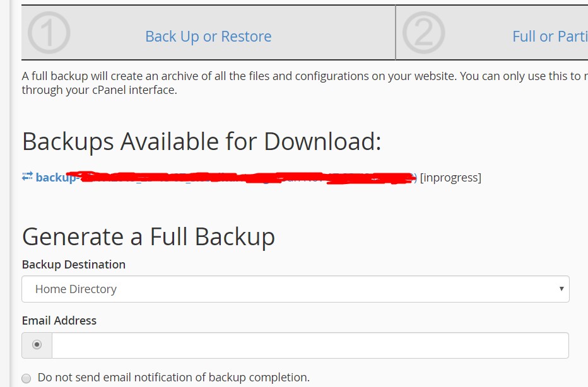
Task: Switch to the Back Up or Restore step
Action: [208, 36]
